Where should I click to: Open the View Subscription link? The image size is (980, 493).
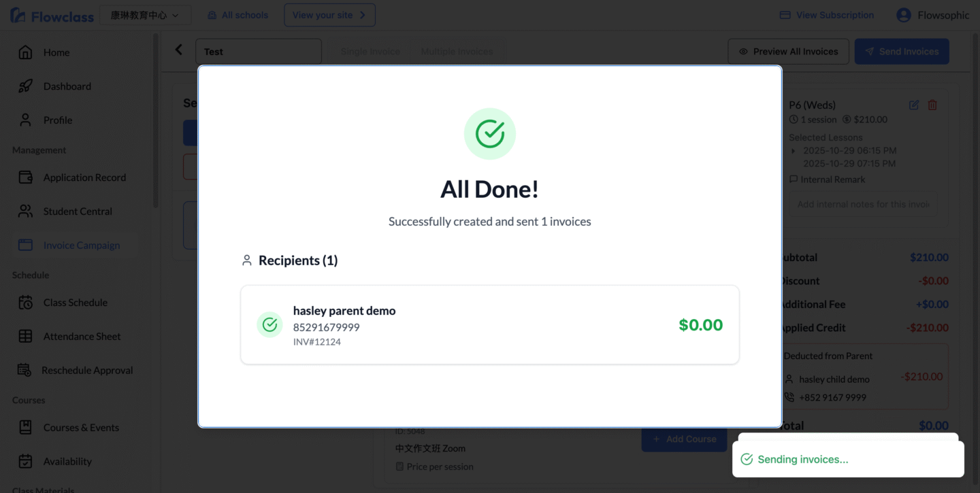pos(826,15)
